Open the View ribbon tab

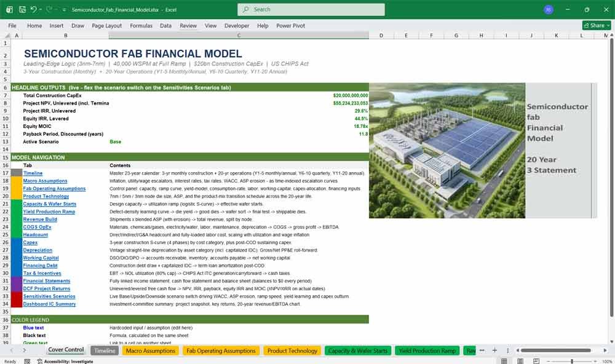tap(210, 25)
